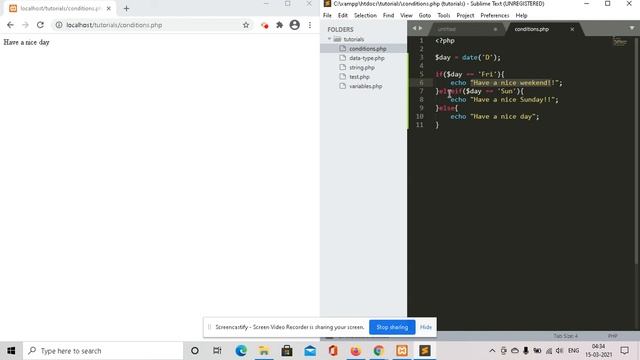640x360 pixels.
Task: Open the Help menu
Action: tap(521, 16)
